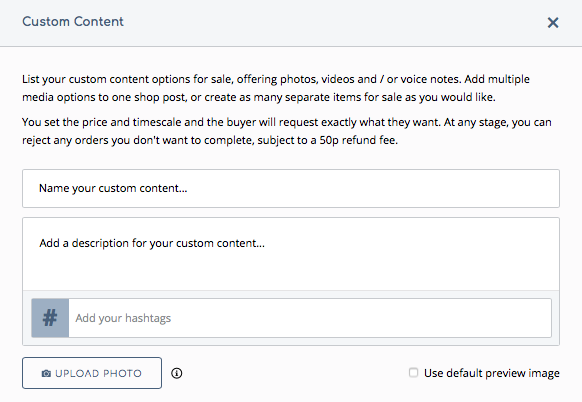This screenshot has height=402, width=582.
Task: Click the 'List your custom content options' paragraph
Action: (x=276, y=88)
